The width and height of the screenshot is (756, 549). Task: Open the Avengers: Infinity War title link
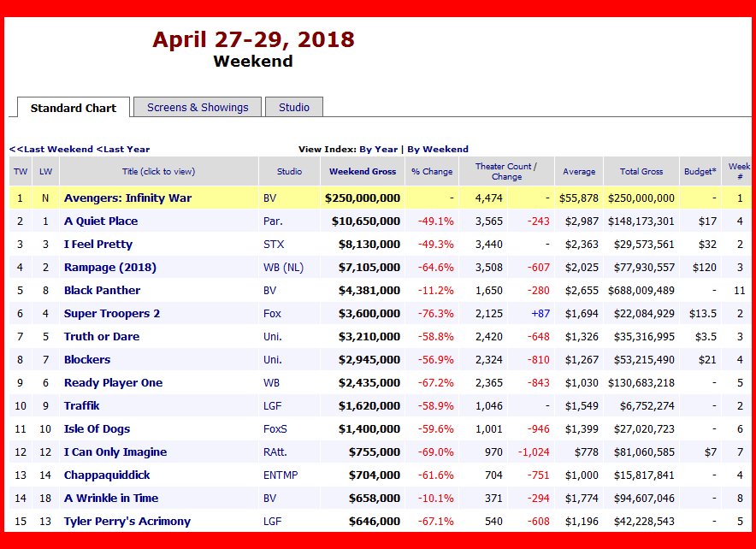(127, 198)
